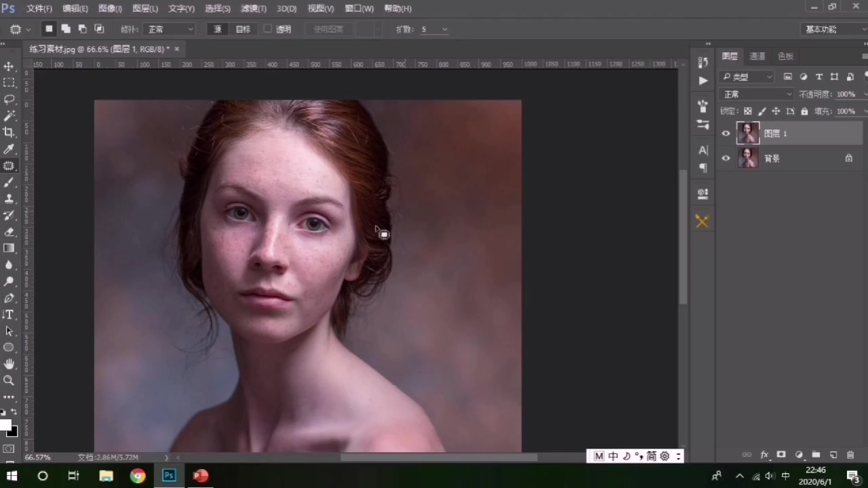Select the Zoom tool in toolbar

pyautogui.click(x=9, y=381)
